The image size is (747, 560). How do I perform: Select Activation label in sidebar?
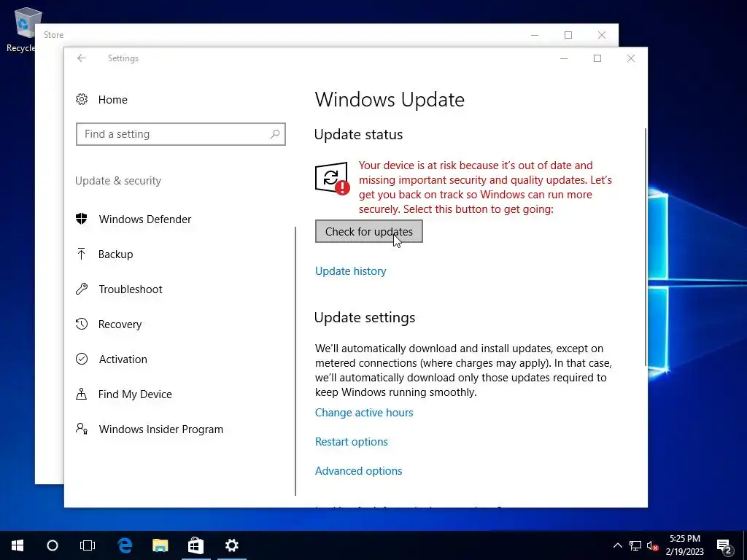(x=123, y=359)
